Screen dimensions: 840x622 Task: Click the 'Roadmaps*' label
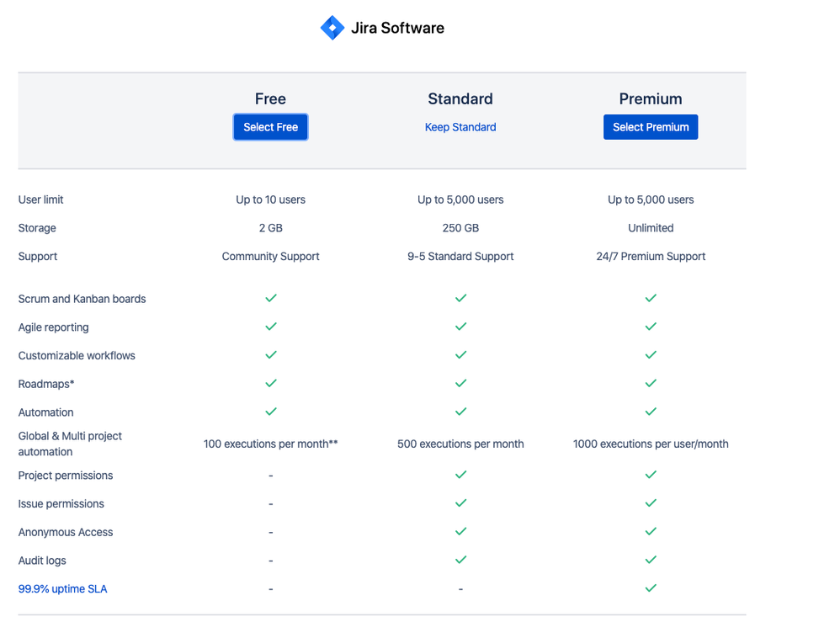coord(46,384)
